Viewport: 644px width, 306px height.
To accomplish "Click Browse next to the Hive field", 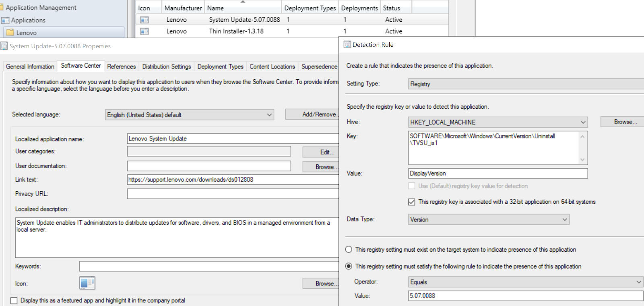I will click(622, 122).
